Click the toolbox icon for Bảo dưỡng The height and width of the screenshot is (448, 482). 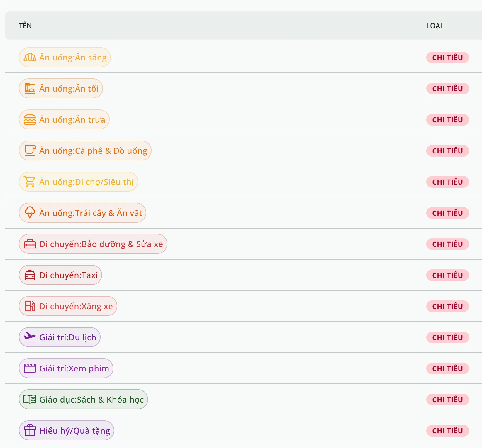point(30,244)
